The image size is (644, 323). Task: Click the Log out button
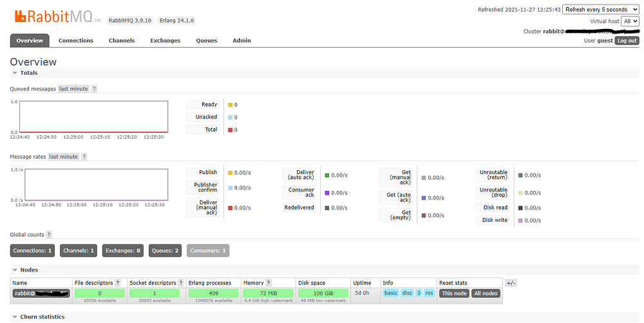[x=627, y=41]
